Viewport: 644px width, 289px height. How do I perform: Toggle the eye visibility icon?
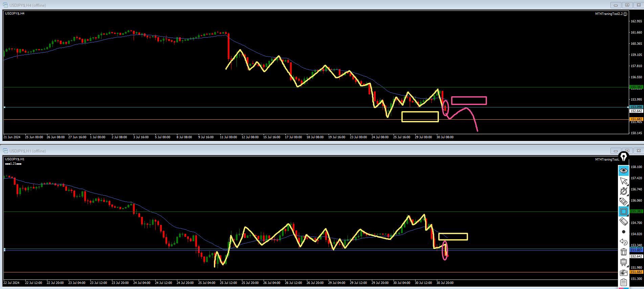tap(623, 170)
